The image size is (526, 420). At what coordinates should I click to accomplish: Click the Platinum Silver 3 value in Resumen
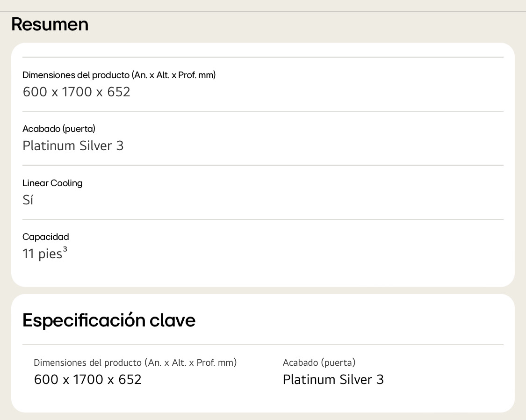tap(73, 146)
